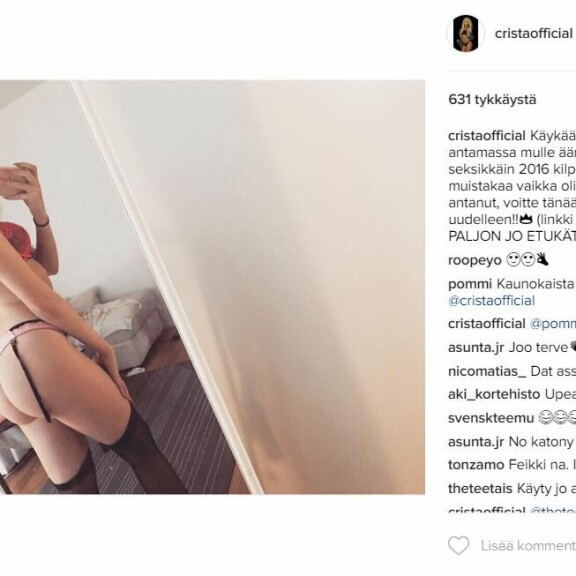This screenshot has height=576, width=576.
Task: Open roopeyo commenter profile
Action: (475, 260)
